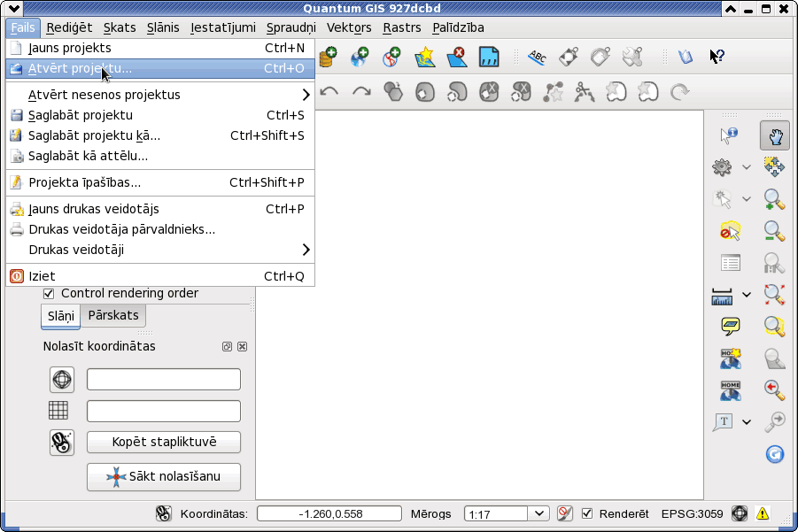Screen dimensions: 798x532
Task: Click the Refresh map blue circular icon
Action: [775, 454]
